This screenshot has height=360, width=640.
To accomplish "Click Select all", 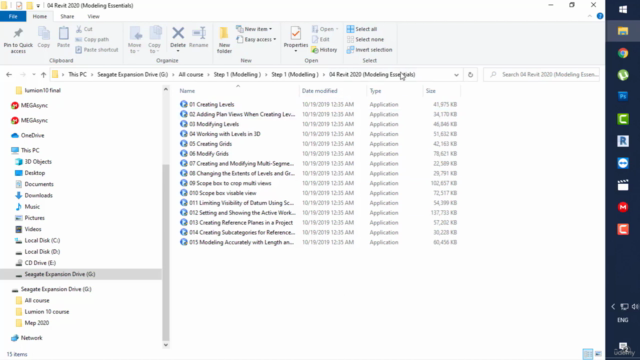I will point(362,29).
